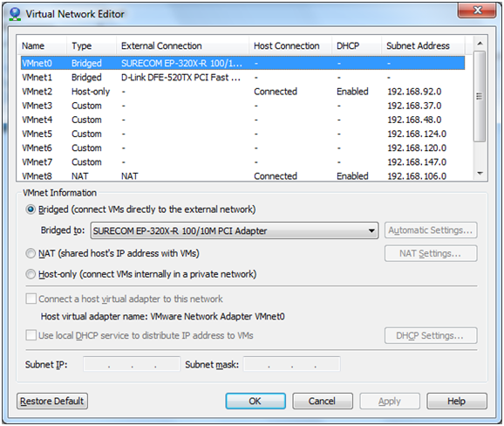This screenshot has height=426, width=504.
Task: Select the VMnet8 NAT network row
Action: coord(242,176)
